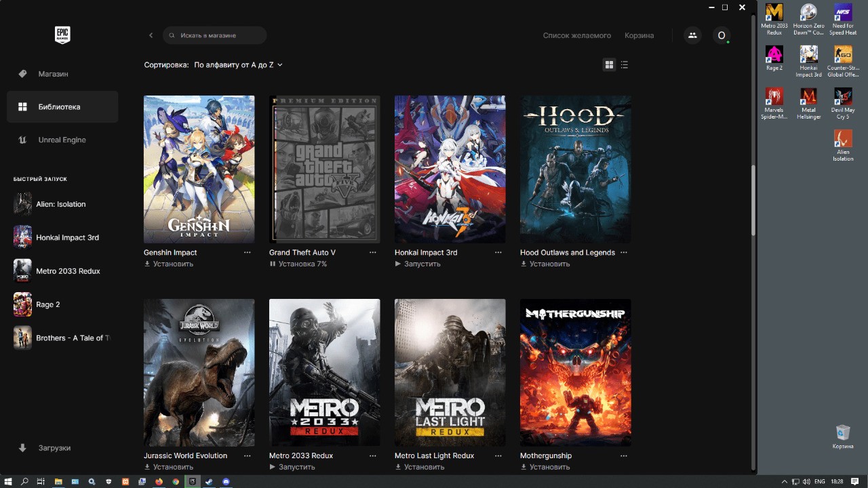
Task: Launch Honkai Impact 3rd via Запустить
Action: (x=418, y=264)
